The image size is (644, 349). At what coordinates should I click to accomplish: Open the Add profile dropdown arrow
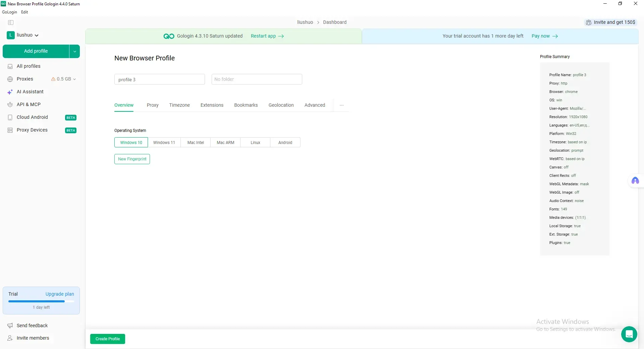coord(74,51)
